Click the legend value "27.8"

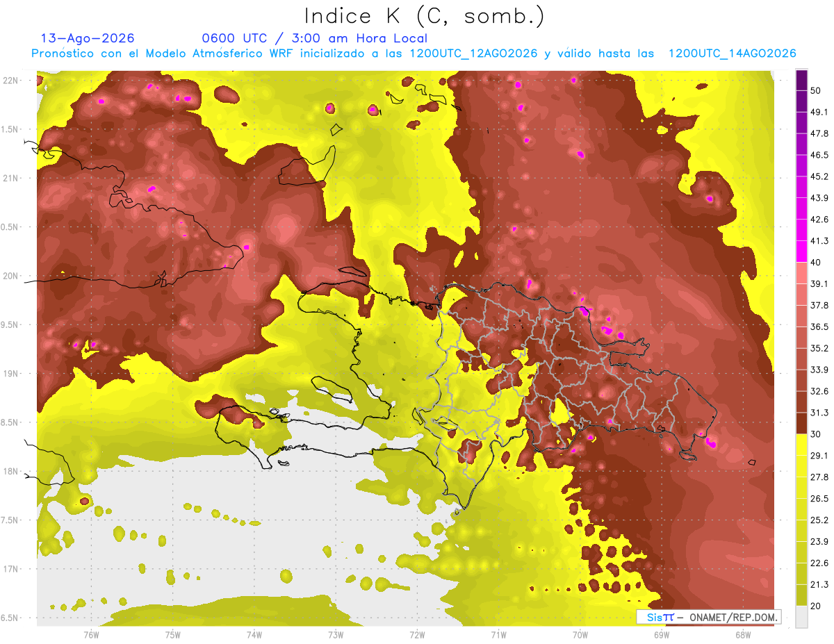tap(819, 477)
